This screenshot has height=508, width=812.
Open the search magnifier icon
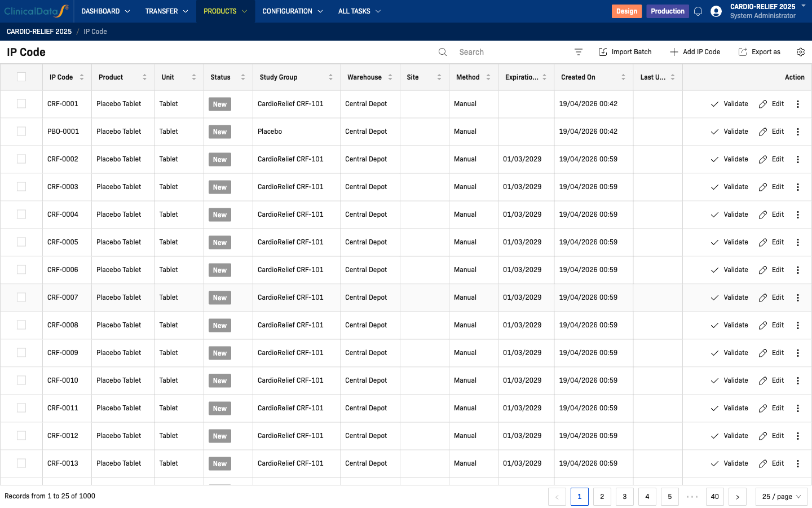[x=443, y=52]
